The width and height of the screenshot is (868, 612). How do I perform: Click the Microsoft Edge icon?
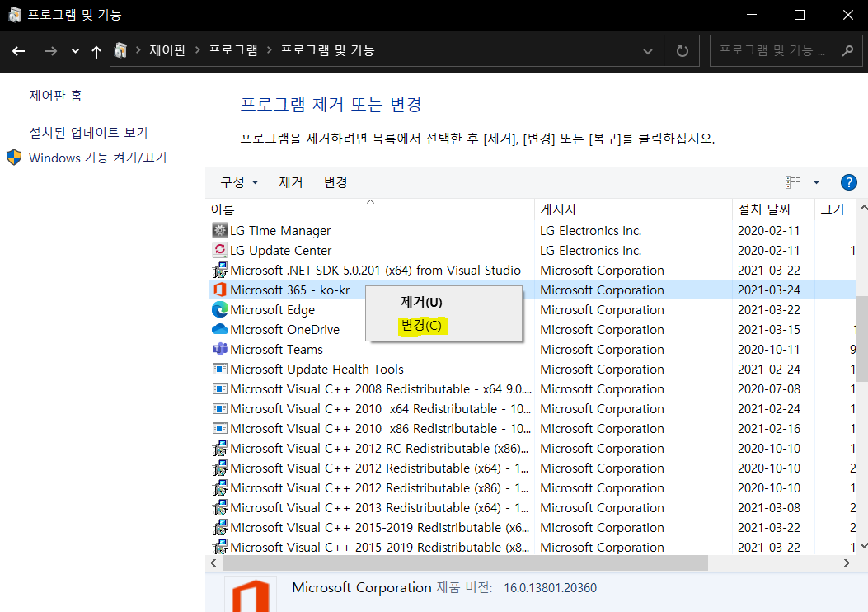220,309
